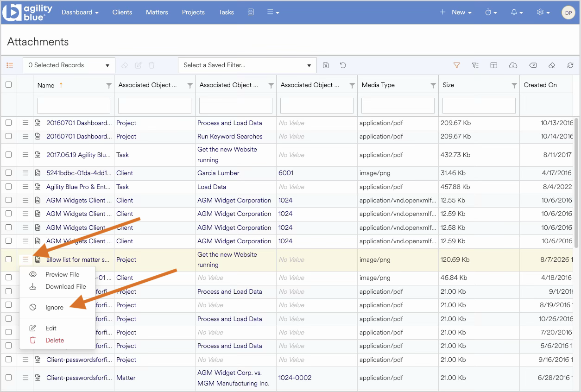Screen dimensions: 581x392
Task: Open the column chooser icon
Action: (x=494, y=65)
